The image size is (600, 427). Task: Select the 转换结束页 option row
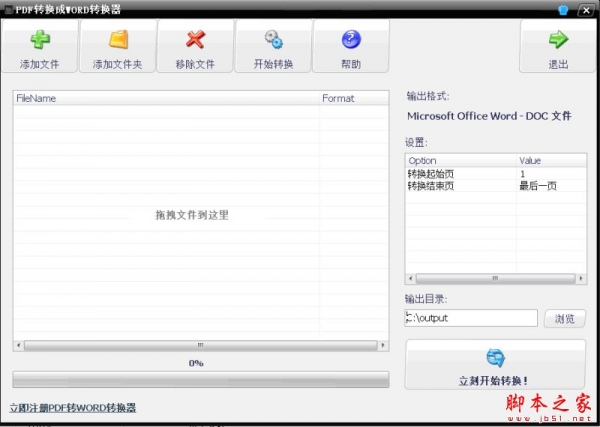[x=496, y=186]
